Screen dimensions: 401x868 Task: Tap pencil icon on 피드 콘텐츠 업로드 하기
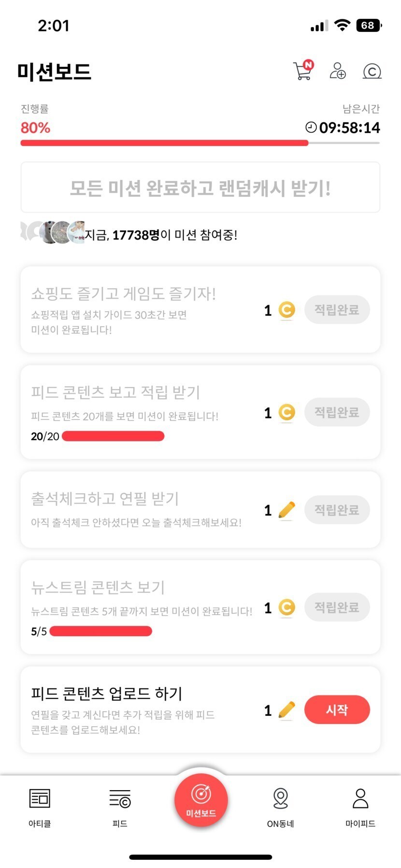(x=286, y=710)
